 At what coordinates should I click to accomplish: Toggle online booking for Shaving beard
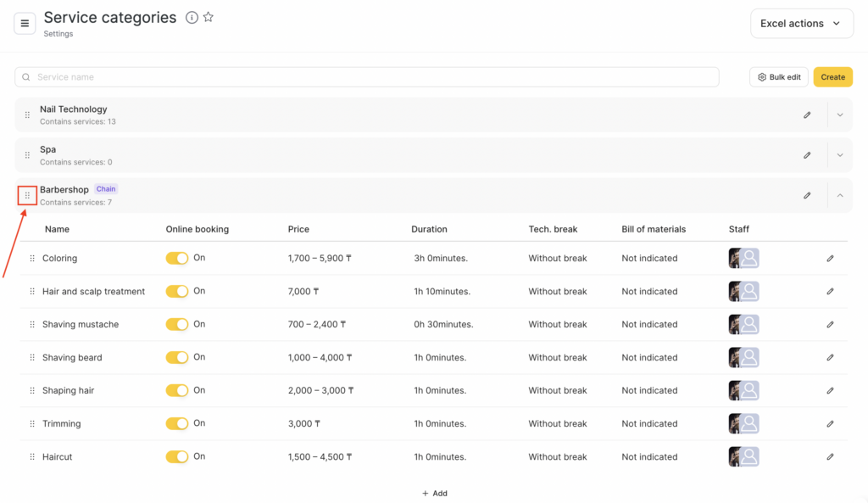coord(177,358)
